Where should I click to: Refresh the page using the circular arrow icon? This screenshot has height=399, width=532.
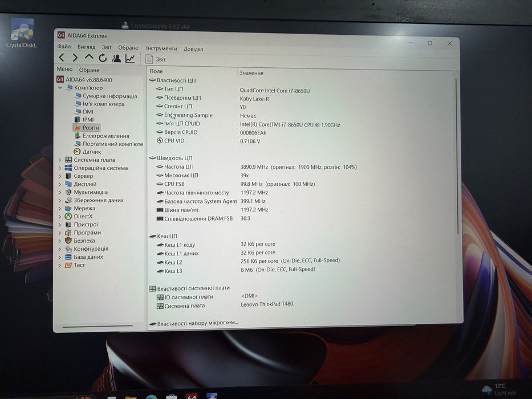(103, 58)
